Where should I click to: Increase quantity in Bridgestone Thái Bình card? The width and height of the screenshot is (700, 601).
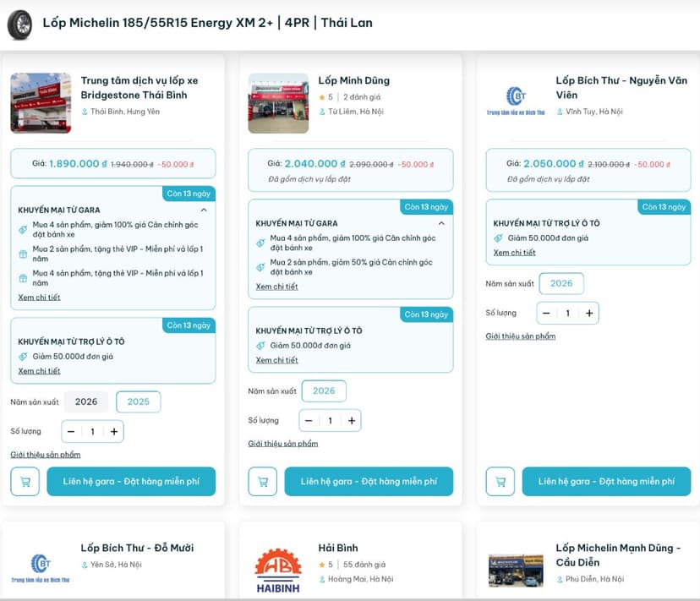(114, 431)
